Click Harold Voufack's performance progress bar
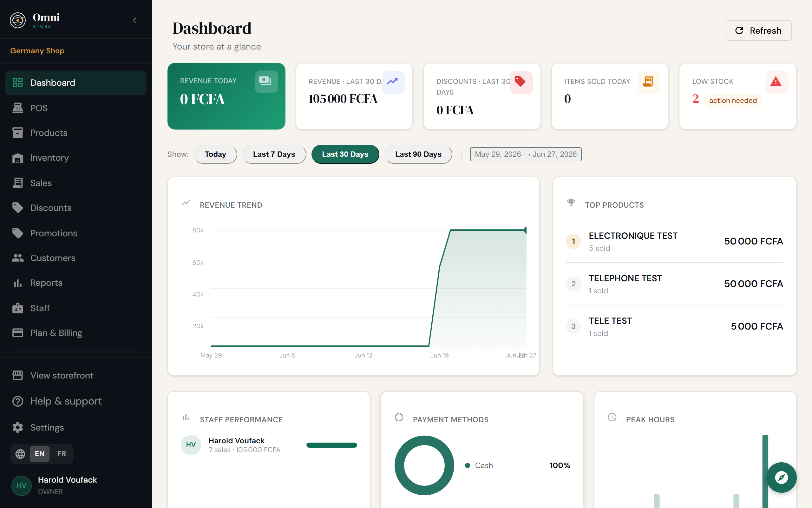 point(331,445)
